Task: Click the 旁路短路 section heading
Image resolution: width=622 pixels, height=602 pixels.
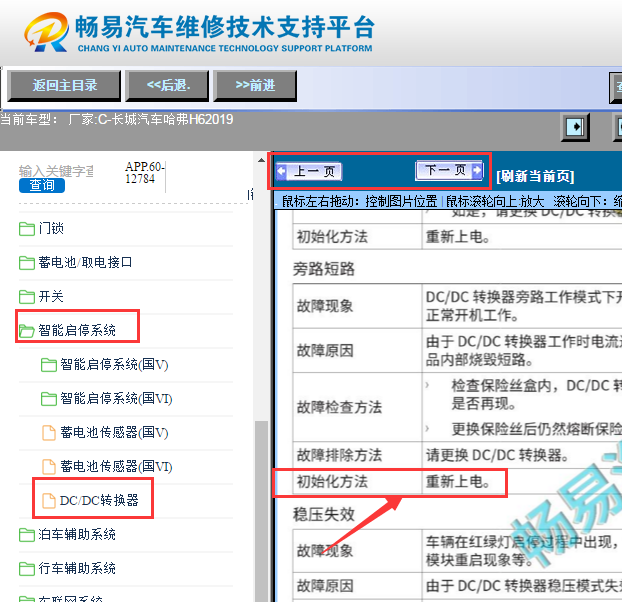Action: [x=324, y=269]
